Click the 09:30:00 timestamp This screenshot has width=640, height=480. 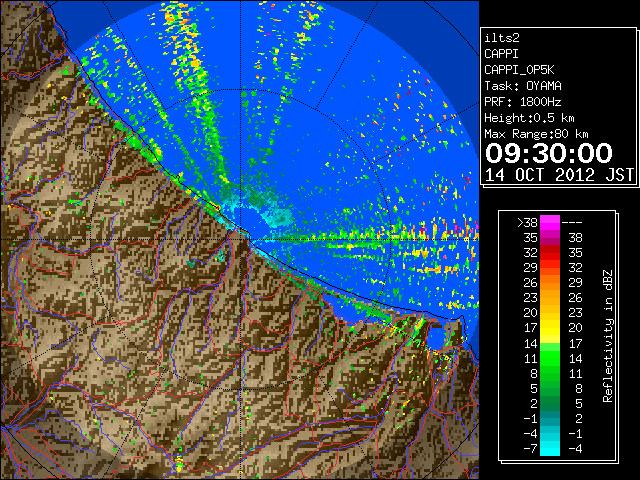pyautogui.click(x=549, y=153)
